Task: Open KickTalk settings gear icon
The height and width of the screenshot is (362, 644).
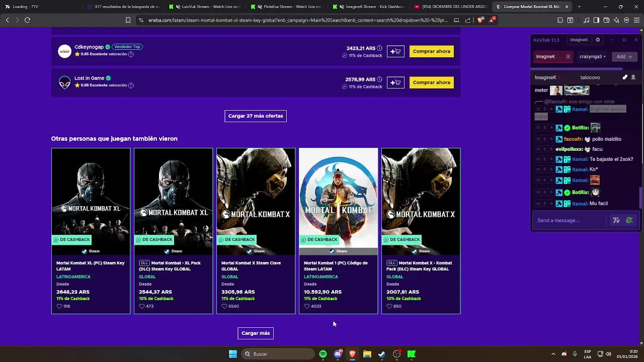Action: (x=598, y=40)
